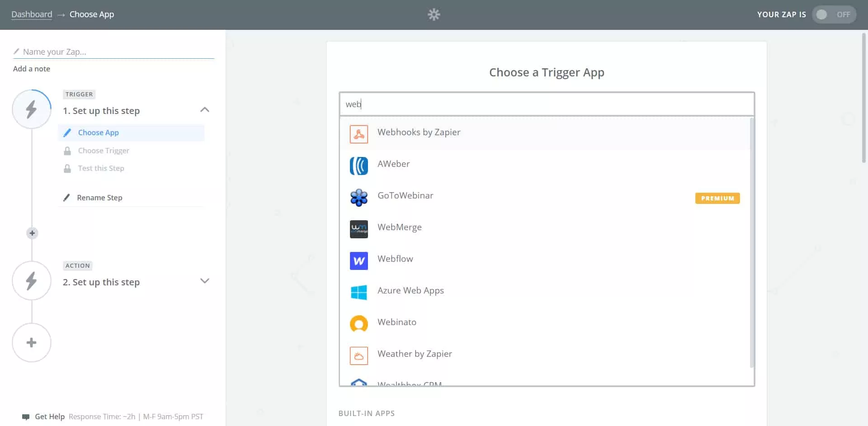Click the lock icon beside Test this Step

coord(67,168)
